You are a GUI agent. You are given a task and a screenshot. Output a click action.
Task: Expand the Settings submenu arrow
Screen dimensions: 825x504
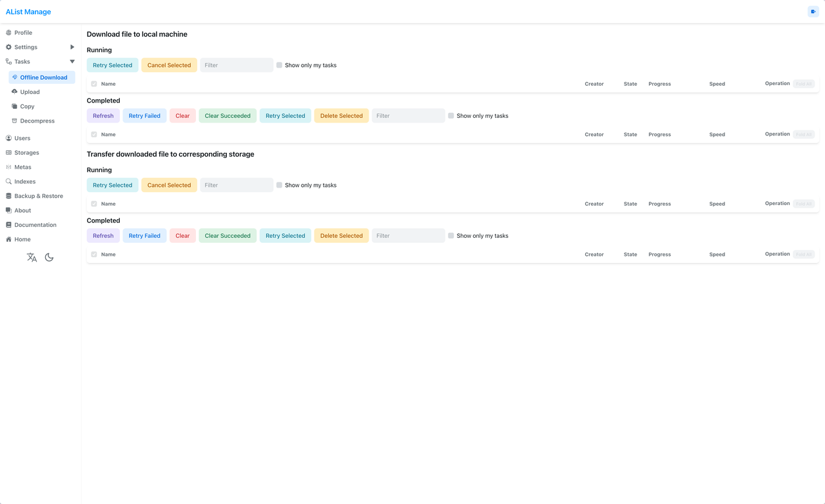pyautogui.click(x=72, y=47)
